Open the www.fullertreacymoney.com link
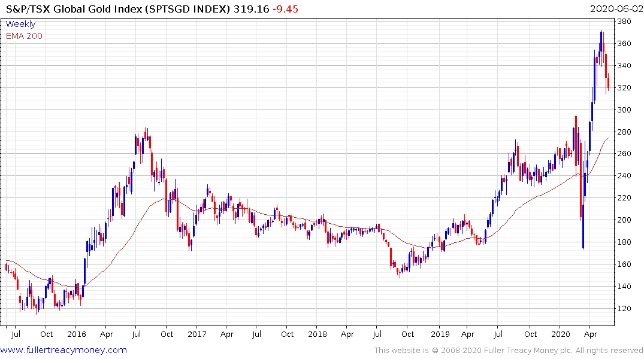 (64, 350)
